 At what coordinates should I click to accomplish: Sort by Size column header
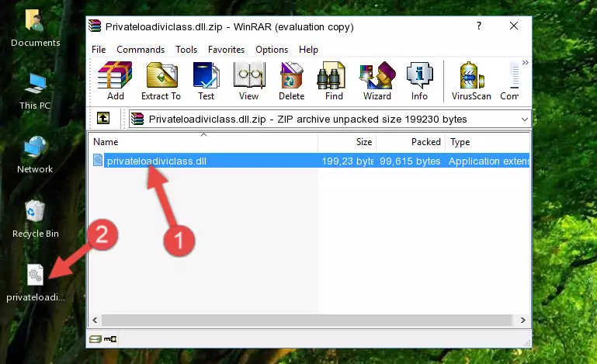(347, 142)
